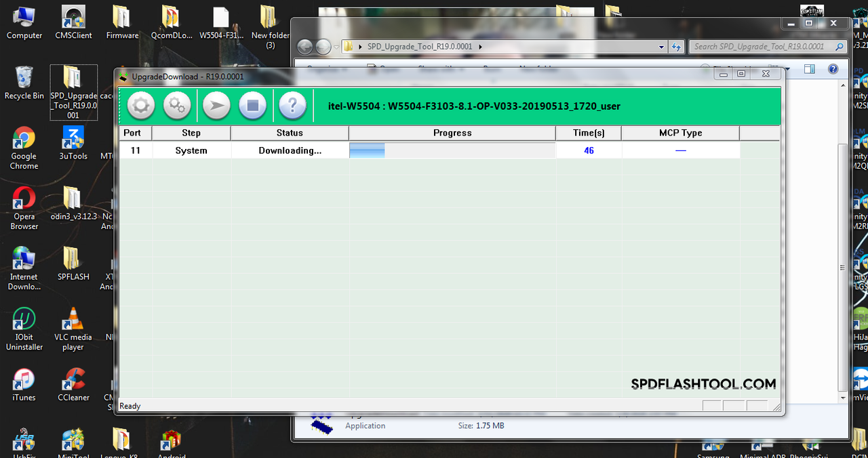The width and height of the screenshot is (868, 458).
Task: Click the firmware name itel-W5504 text
Action: pyautogui.click(x=473, y=106)
